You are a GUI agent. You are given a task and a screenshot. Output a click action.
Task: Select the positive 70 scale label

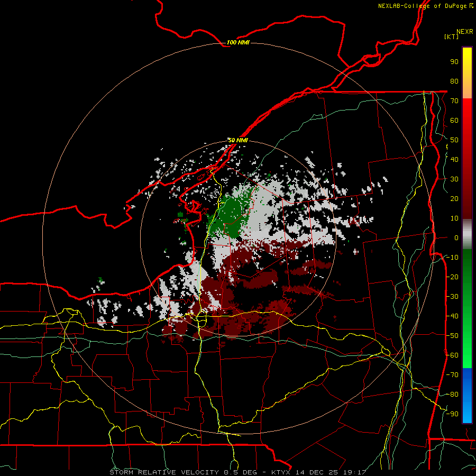click(454, 101)
